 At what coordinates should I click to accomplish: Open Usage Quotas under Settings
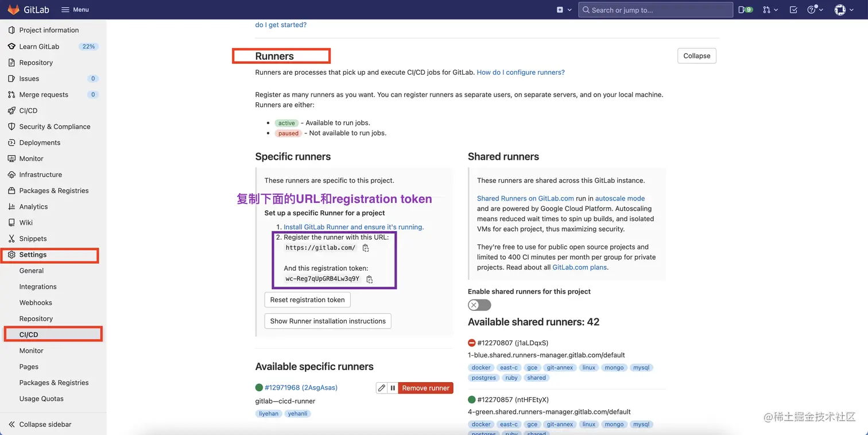point(41,399)
